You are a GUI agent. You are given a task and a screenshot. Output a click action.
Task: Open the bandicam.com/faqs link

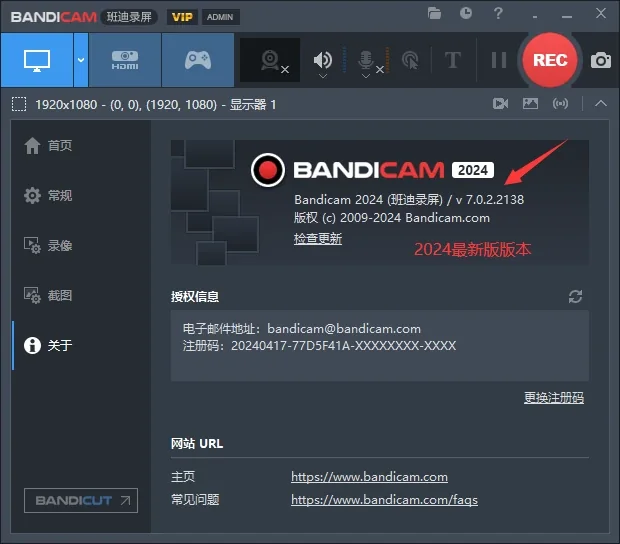[384, 500]
